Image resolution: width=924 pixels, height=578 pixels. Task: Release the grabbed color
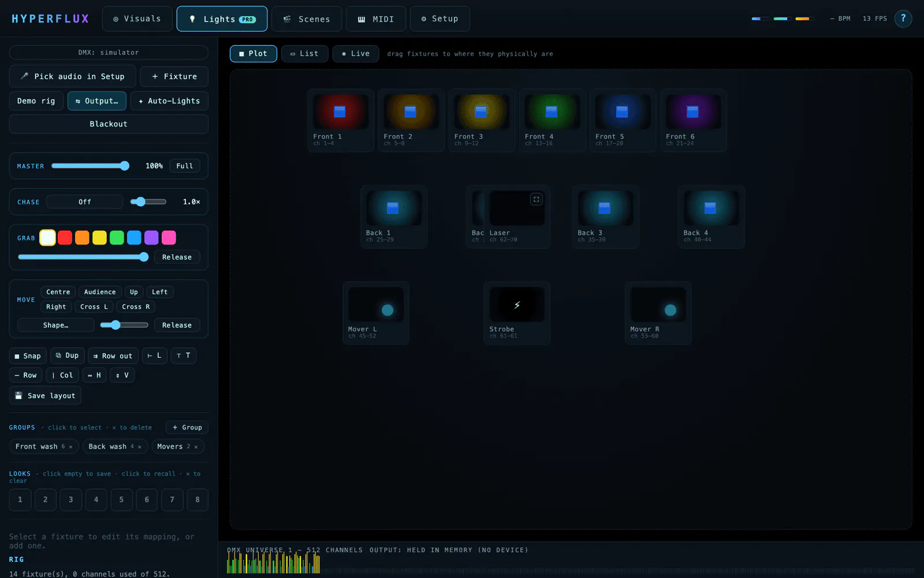pos(177,257)
